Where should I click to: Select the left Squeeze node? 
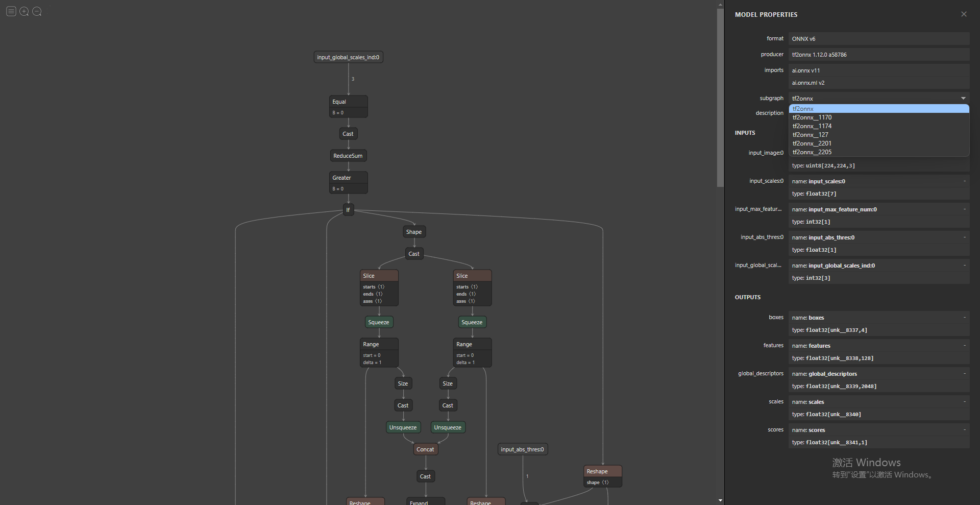[x=379, y=322]
